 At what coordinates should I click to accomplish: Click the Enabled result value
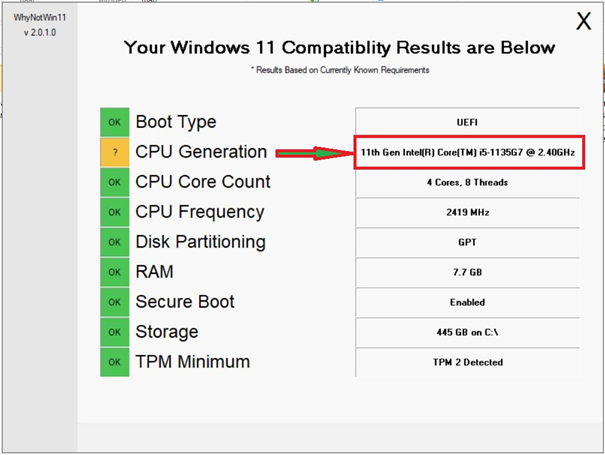pyautogui.click(x=467, y=303)
